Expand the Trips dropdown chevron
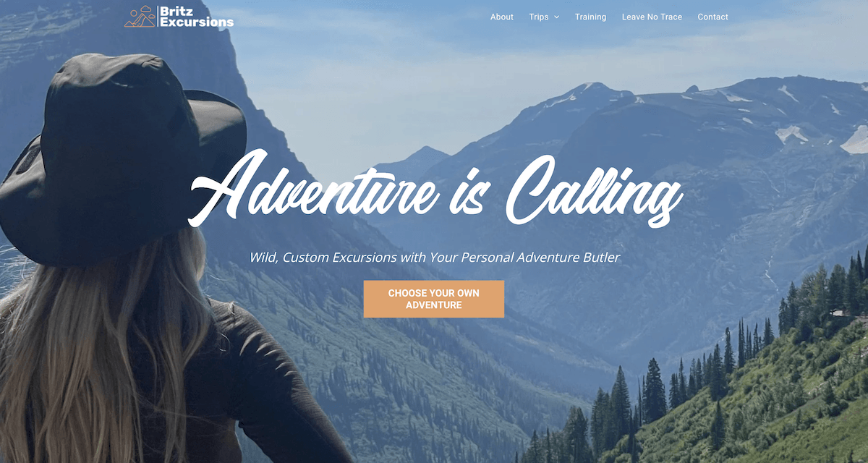Image resolution: width=868 pixels, height=463 pixels. pos(556,17)
